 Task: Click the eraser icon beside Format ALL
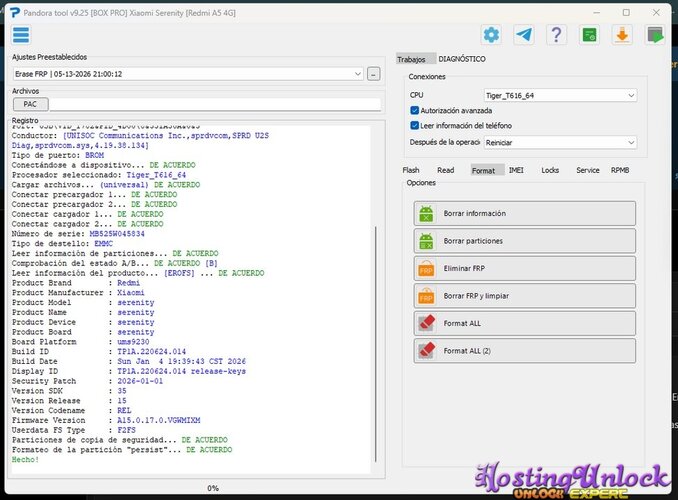click(x=426, y=323)
